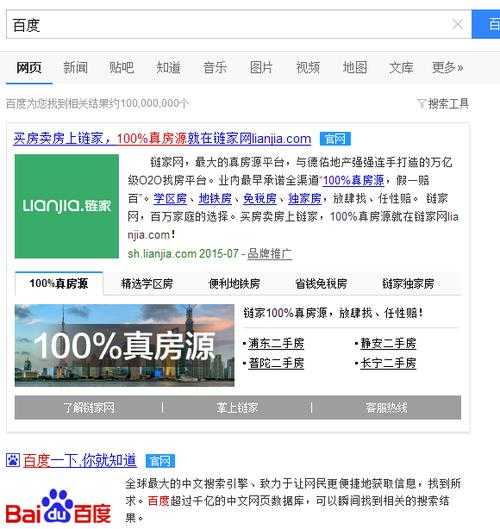
Task: Open the 音乐 tab
Action: pos(215,68)
